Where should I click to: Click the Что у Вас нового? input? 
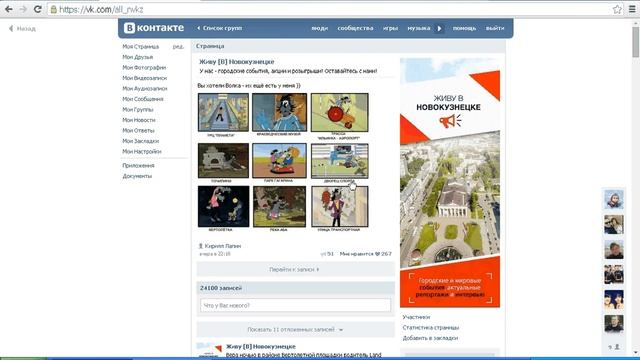tap(296, 305)
